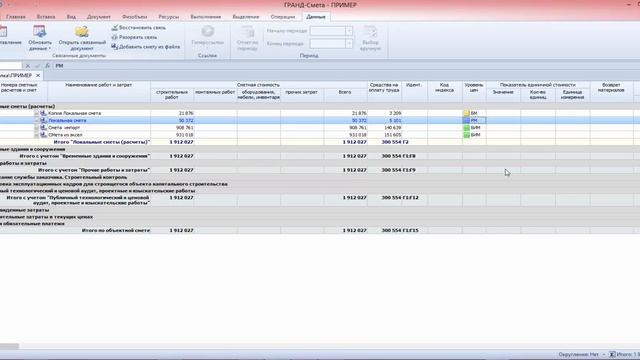
Task: Click the cancel X in formula bar
Action: tap(28, 66)
